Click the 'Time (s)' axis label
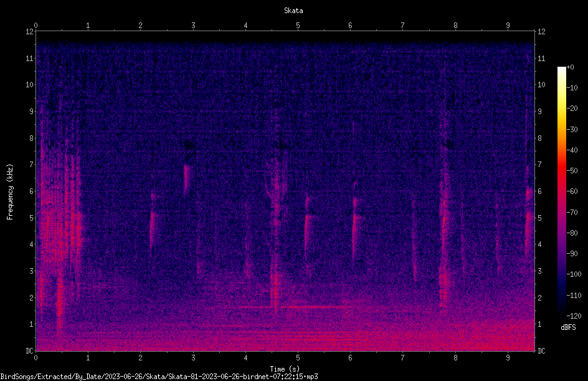Screen dimensions: 588x381 285,369
